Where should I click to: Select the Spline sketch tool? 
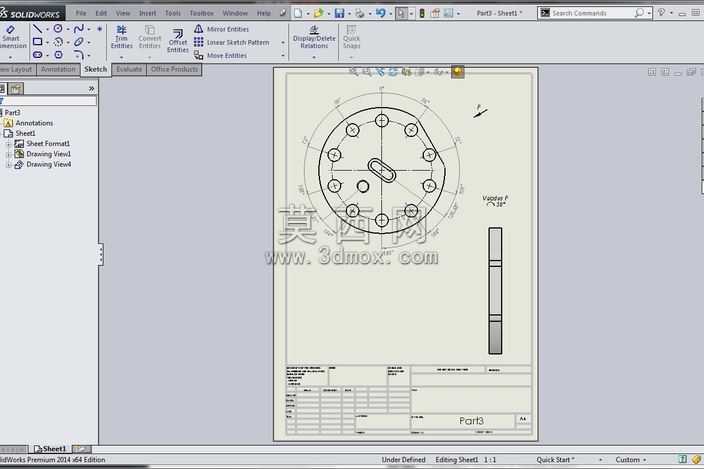coord(79,29)
